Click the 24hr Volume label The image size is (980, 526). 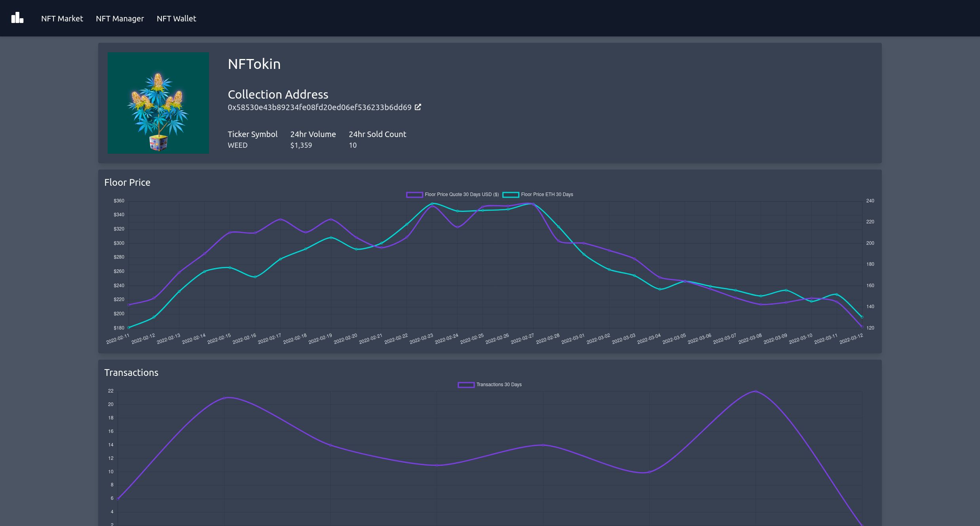(x=313, y=134)
